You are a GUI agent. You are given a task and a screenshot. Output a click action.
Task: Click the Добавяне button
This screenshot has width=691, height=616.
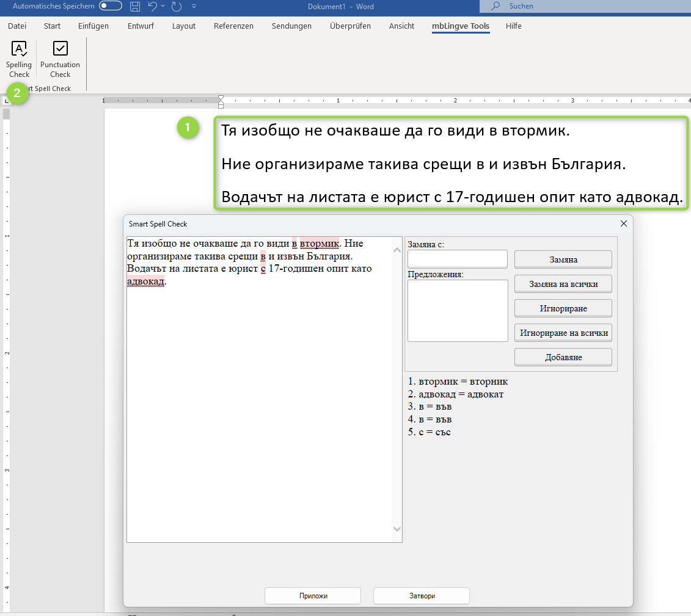[563, 357]
